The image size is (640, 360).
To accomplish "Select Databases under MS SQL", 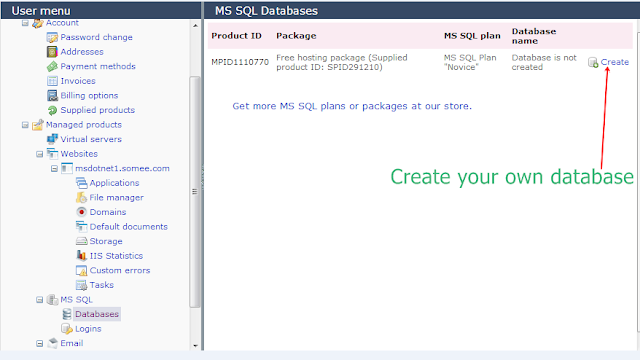I will pyautogui.click(x=97, y=314).
